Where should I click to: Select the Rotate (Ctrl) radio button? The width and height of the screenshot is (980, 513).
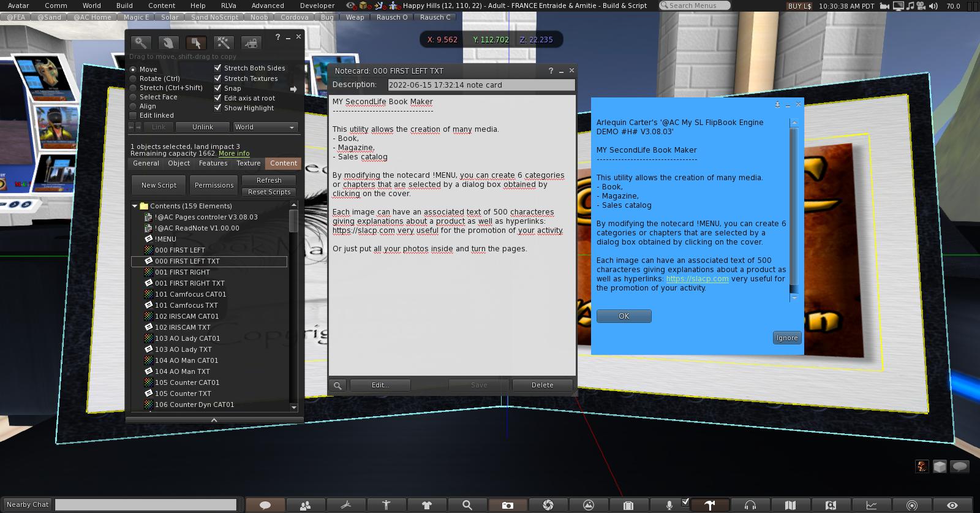pyautogui.click(x=133, y=78)
